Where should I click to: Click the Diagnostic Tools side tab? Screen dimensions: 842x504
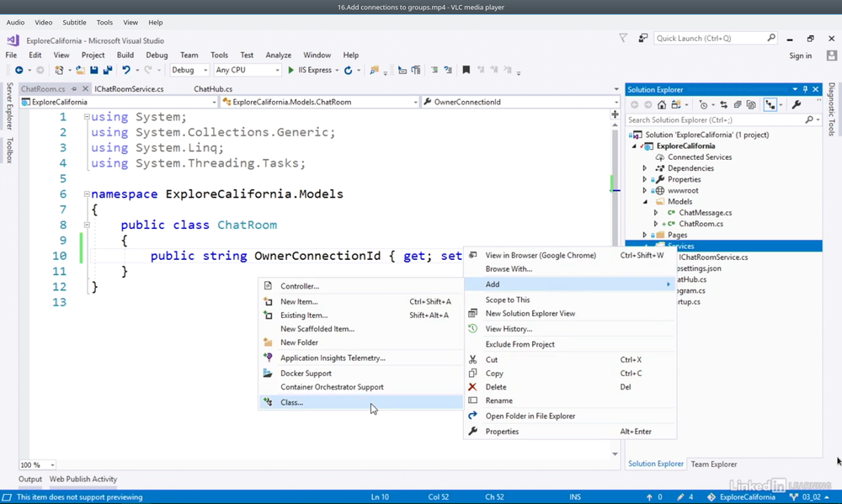click(832, 109)
